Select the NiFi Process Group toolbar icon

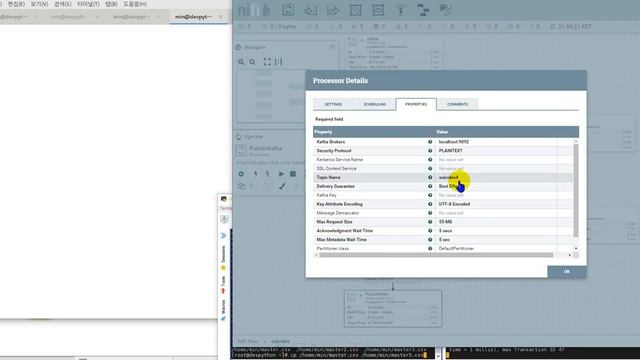click(x=356, y=10)
